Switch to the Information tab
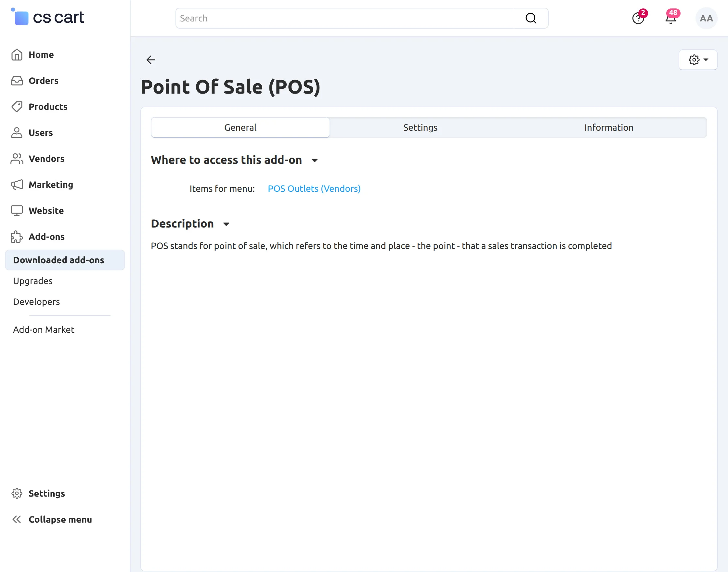728x572 pixels. coord(608,127)
